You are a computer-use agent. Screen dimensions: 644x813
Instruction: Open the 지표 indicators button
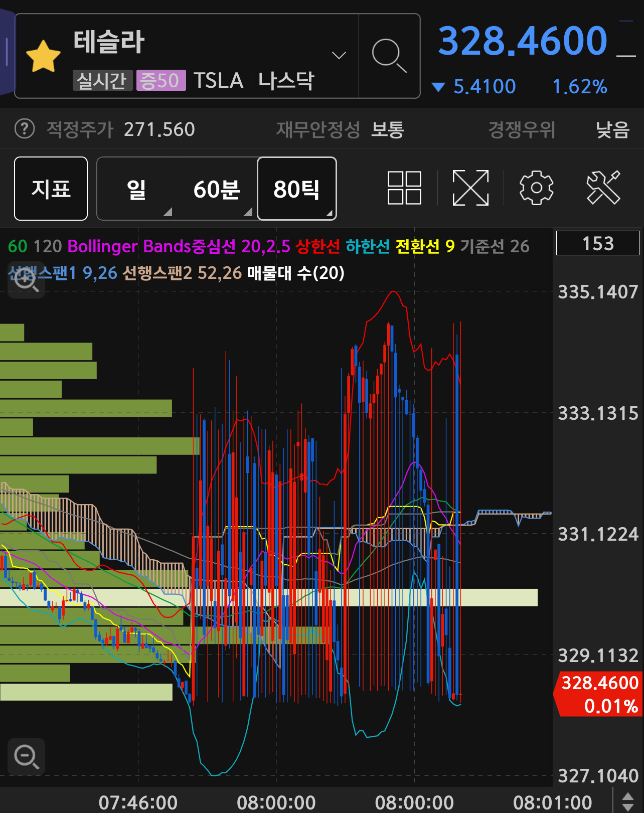(51, 189)
